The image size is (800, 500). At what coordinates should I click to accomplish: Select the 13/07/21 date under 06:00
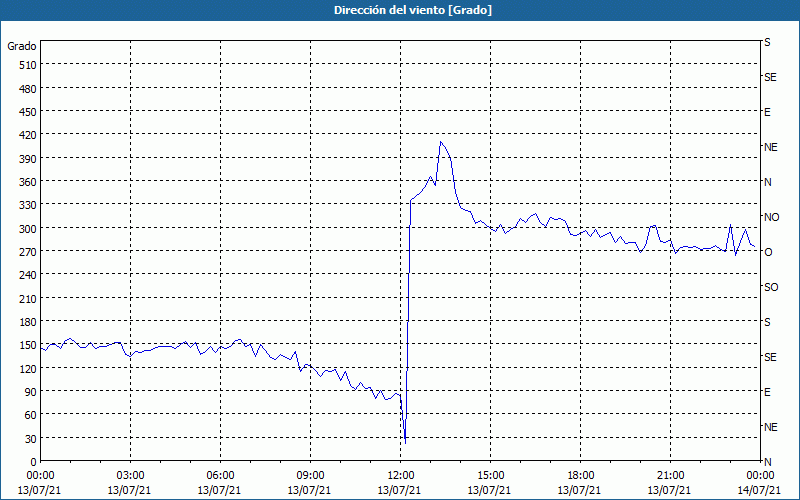(x=219, y=490)
